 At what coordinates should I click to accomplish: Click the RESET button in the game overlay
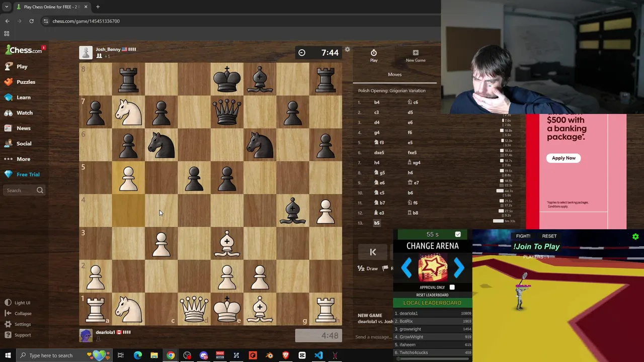pyautogui.click(x=549, y=236)
